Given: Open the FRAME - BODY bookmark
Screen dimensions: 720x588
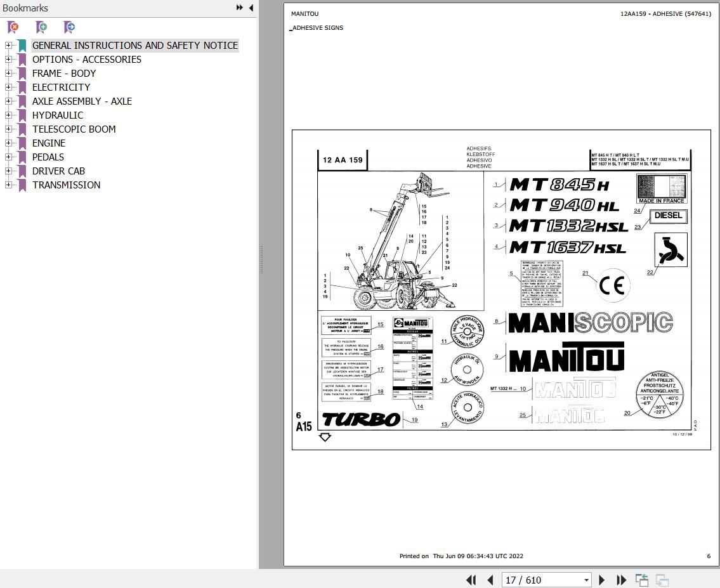Looking at the screenshot, I should pyautogui.click(x=64, y=74).
